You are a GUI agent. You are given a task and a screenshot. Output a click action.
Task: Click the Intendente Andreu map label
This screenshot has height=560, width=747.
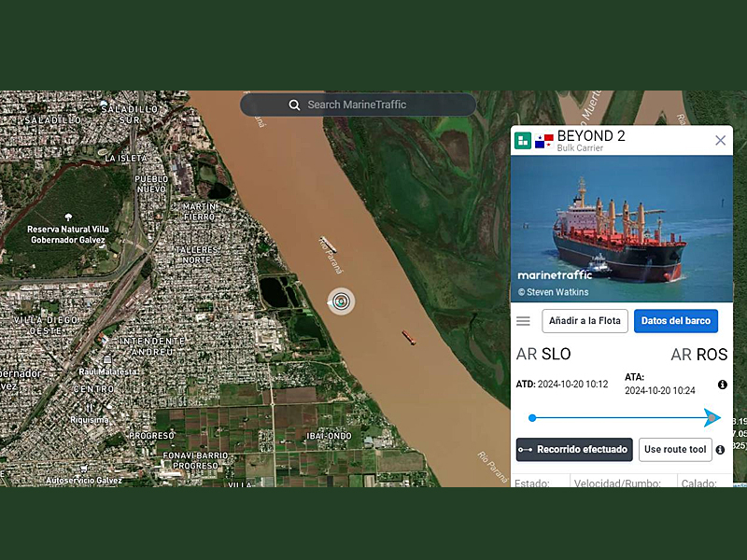point(152,346)
